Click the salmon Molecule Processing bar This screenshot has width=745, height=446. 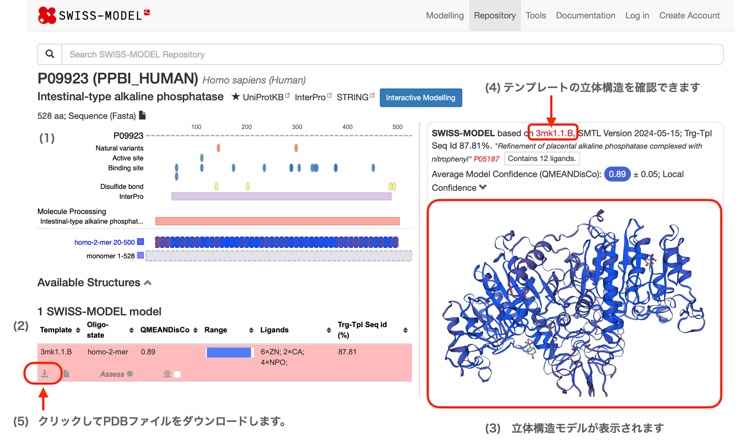tap(277, 221)
